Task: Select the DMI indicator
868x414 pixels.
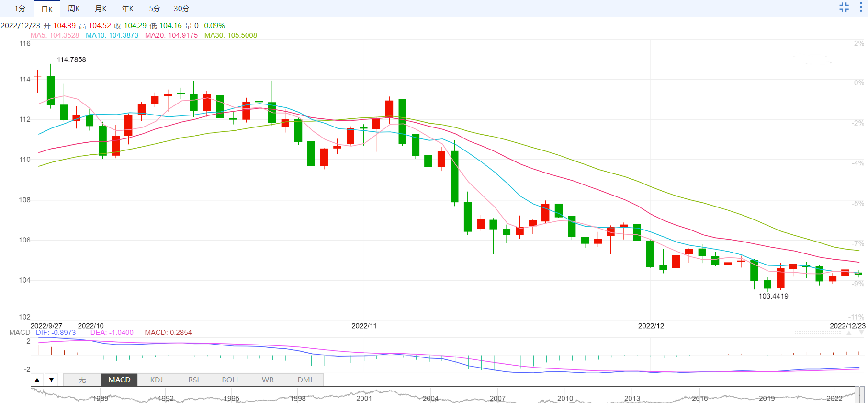Action: [x=305, y=380]
